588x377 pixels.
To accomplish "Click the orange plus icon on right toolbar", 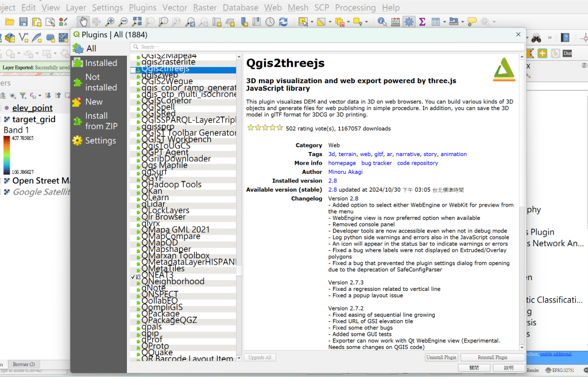I will pos(542,53).
